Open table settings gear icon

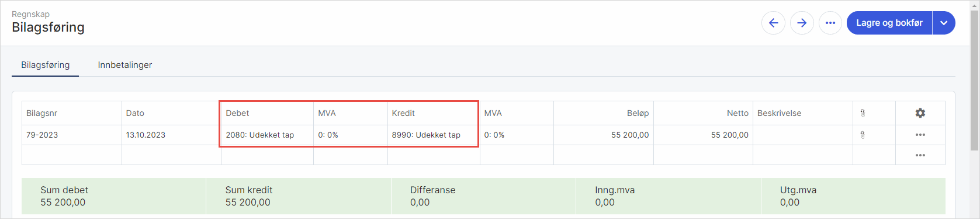click(x=920, y=113)
